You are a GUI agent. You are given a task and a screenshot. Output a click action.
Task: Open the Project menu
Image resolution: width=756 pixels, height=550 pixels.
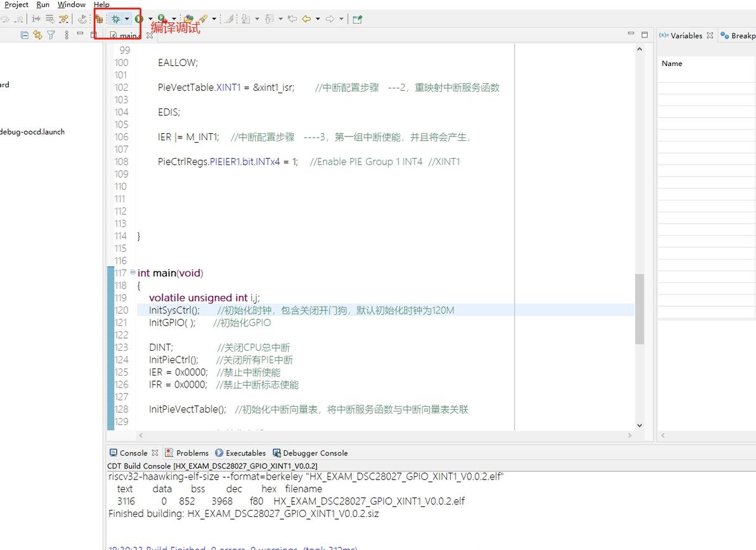coord(17,4)
